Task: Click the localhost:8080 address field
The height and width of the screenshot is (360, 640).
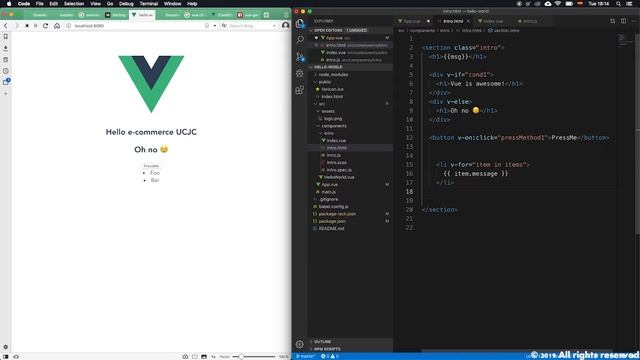Action: tap(134, 25)
